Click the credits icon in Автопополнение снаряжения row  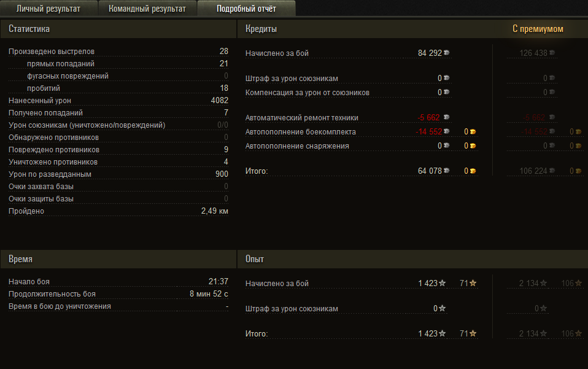click(447, 146)
